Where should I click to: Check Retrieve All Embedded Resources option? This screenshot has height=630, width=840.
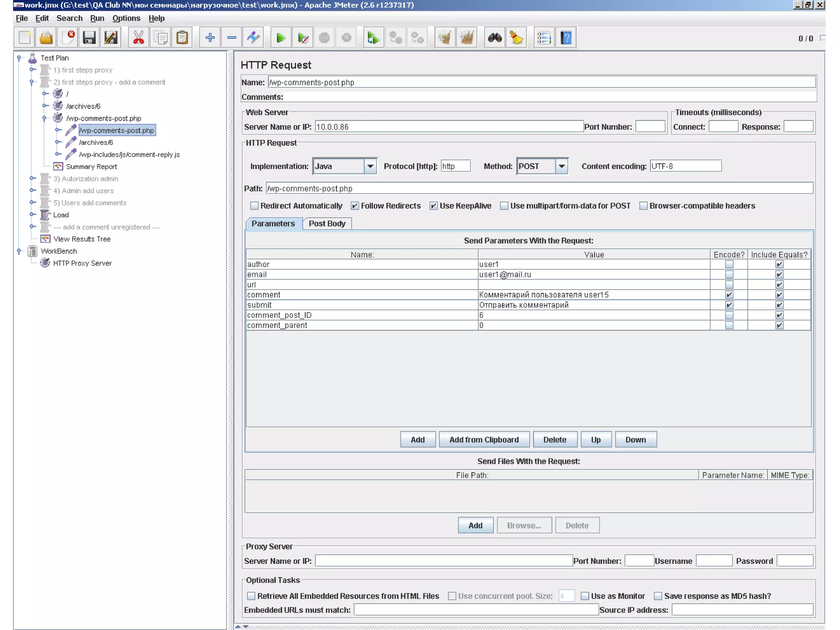(x=251, y=596)
